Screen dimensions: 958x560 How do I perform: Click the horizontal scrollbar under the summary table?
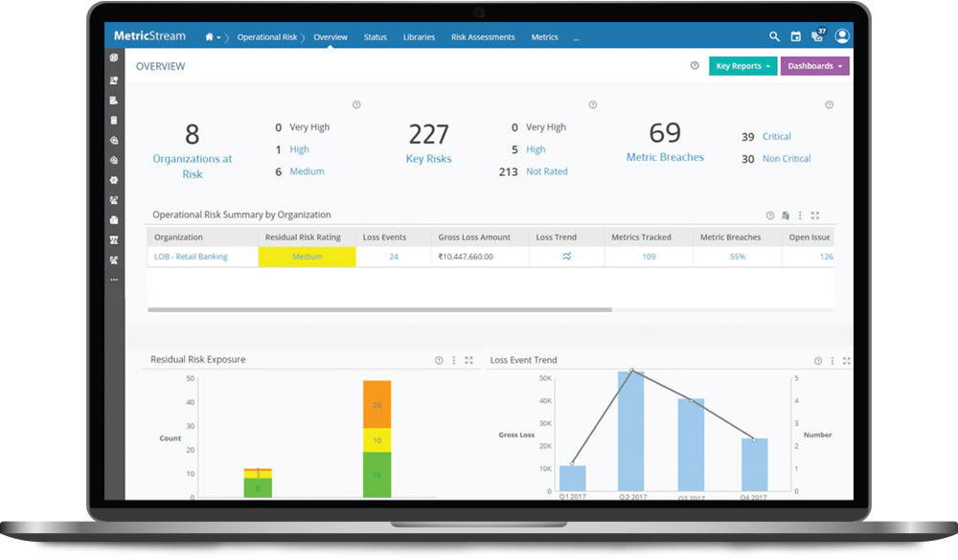pyautogui.click(x=379, y=309)
